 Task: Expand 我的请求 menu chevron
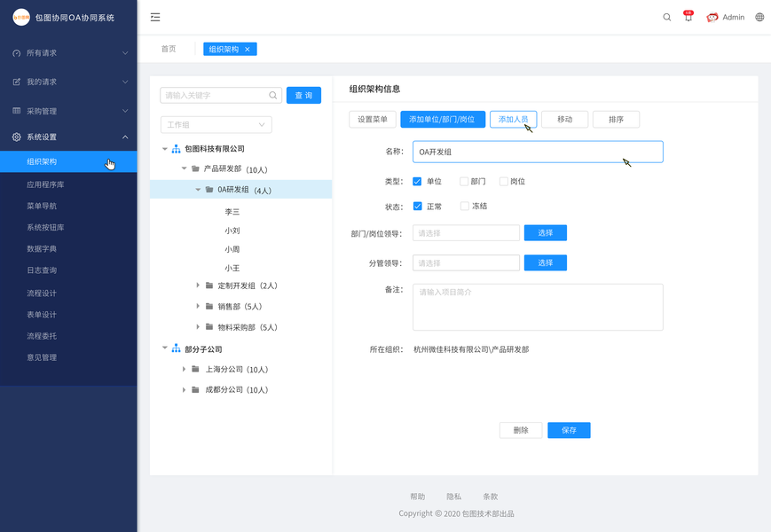click(125, 82)
